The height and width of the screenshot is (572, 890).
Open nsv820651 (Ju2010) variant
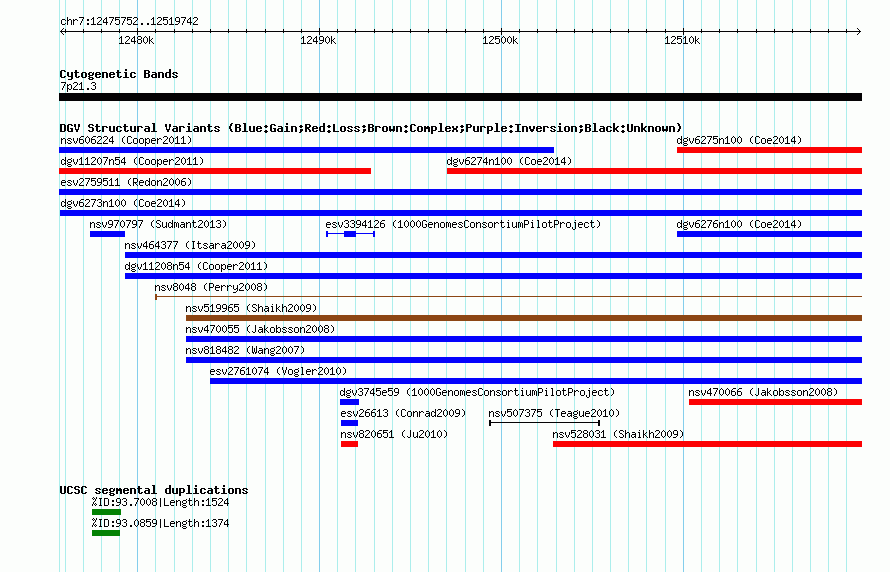coord(394,434)
